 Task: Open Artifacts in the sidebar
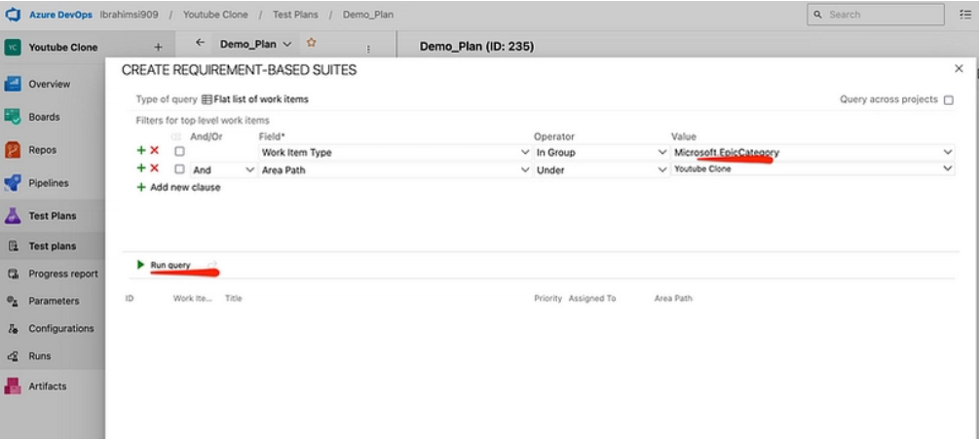(13, 386)
